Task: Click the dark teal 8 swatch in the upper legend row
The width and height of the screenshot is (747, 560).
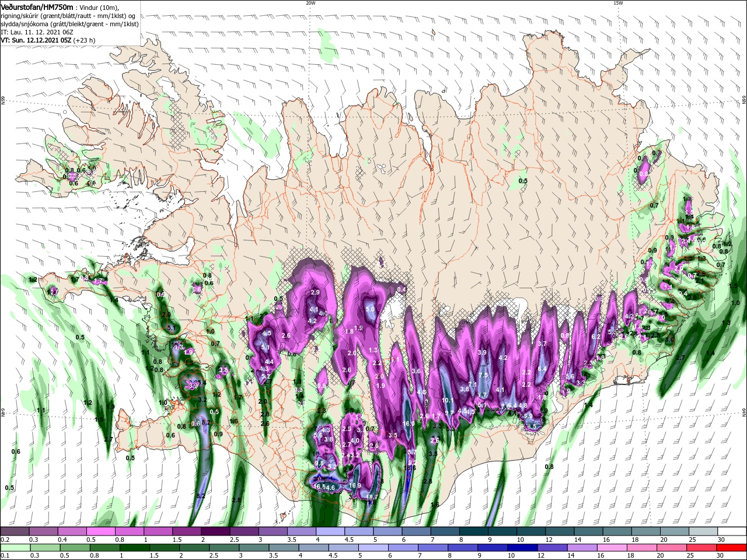Action: tap(474, 531)
